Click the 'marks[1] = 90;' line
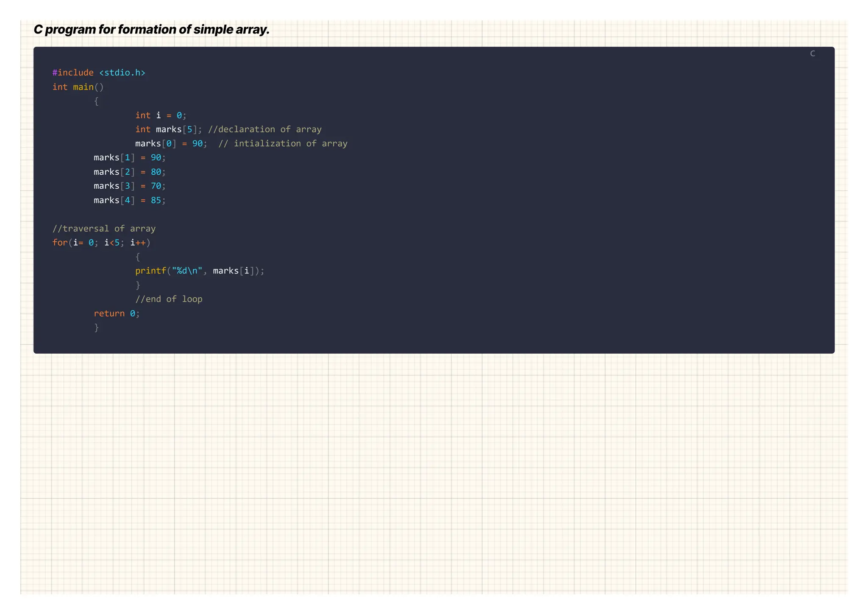The image size is (868, 614). [x=130, y=158]
